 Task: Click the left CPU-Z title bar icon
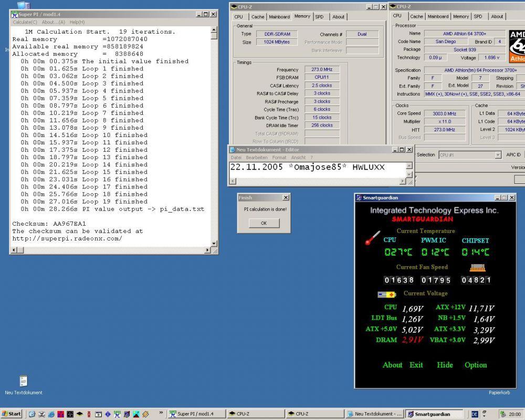coord(234,7)
